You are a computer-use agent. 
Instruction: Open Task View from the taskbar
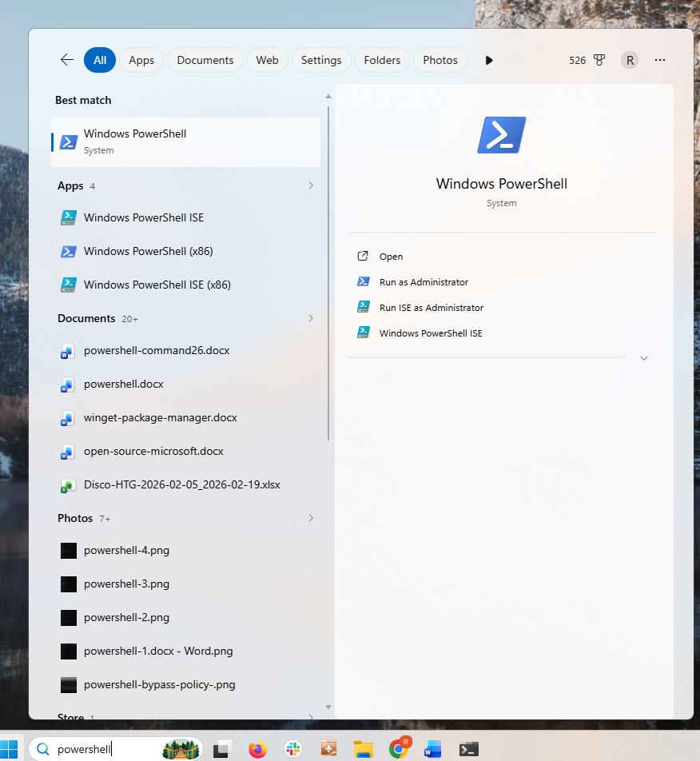[x=222, y=749]
